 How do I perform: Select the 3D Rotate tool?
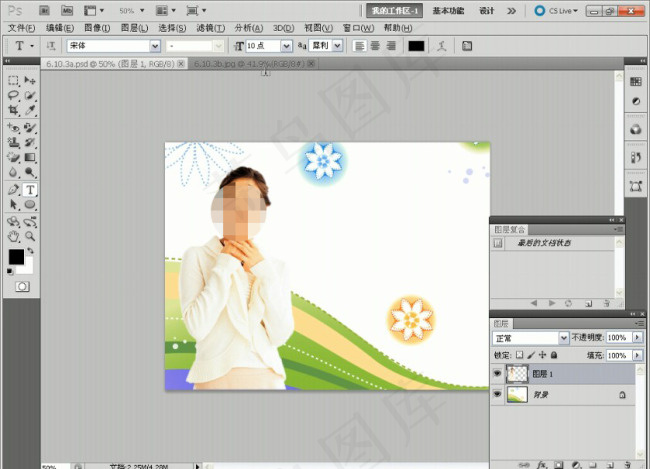(13, 221)
